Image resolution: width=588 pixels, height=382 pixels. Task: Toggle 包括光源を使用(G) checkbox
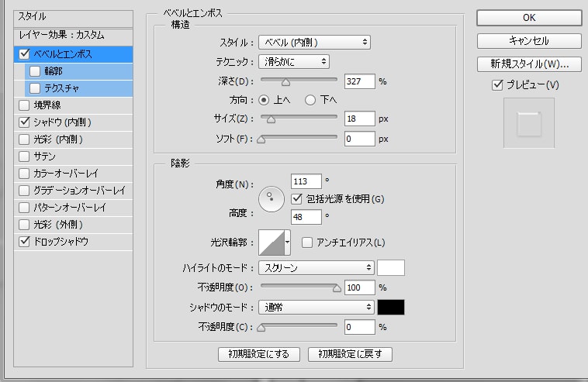click(296, 199)
